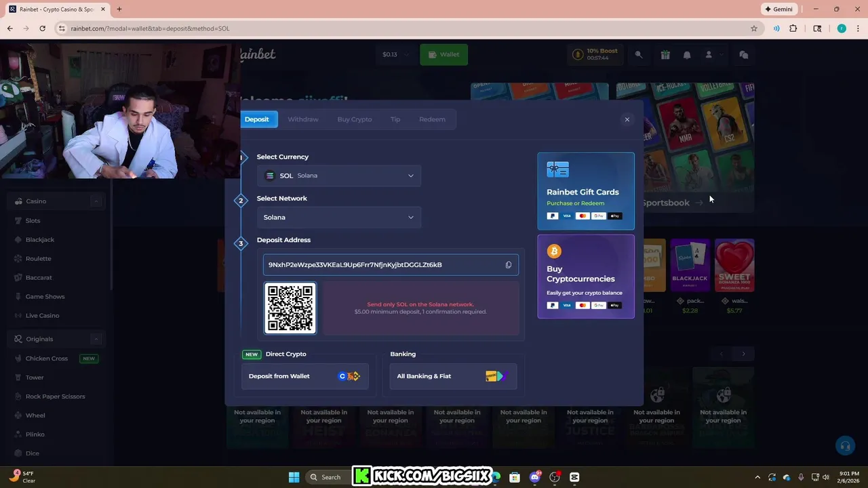Click the carousel next arrow

coord(743,354)
